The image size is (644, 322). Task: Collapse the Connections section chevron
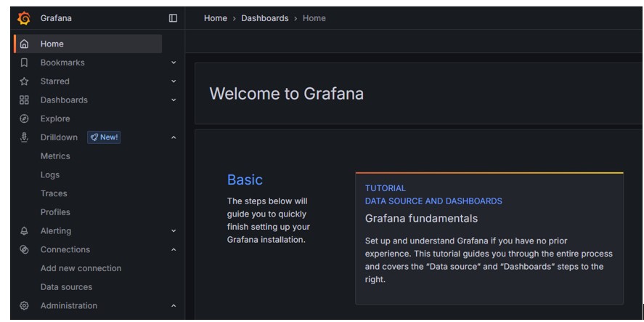[x=174, y=250]
